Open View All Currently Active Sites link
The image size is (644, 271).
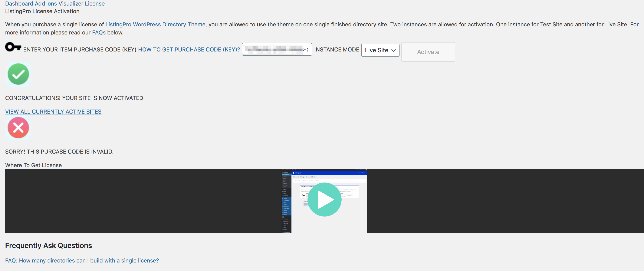pyautogui.click(x=53, y=112)
